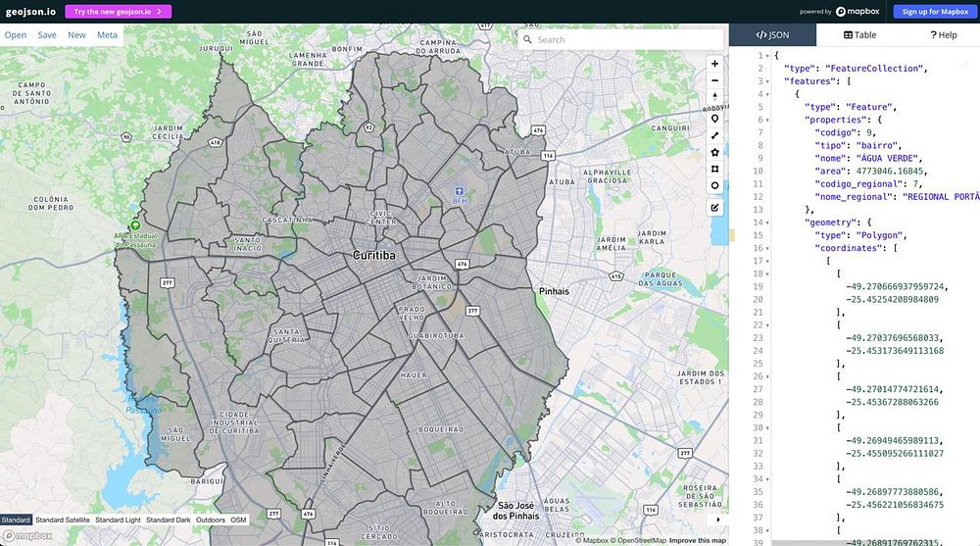Switch basemap to Standard Dark
This screenshot has width=980, height=546.
coord(169,520)
